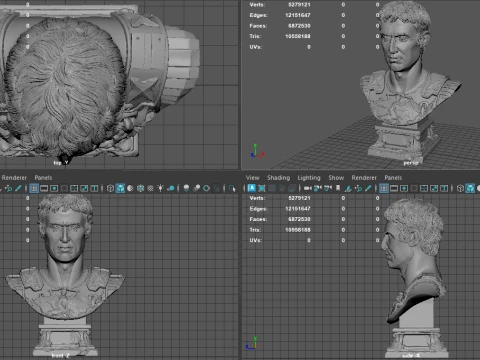Click 'Verts:' label in side view HUD
The width and height of the screenshot is (480, 360).
[x=257, y=198]
